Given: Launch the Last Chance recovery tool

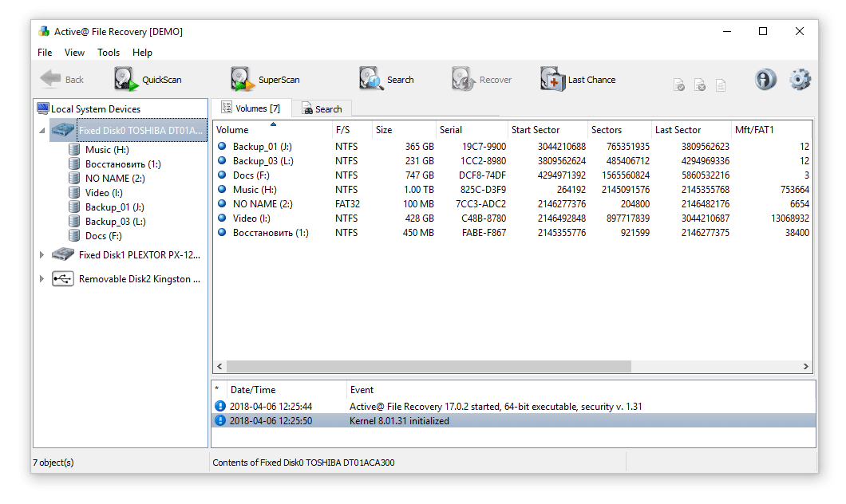Looking at the screenshot, I should point(578,79).
